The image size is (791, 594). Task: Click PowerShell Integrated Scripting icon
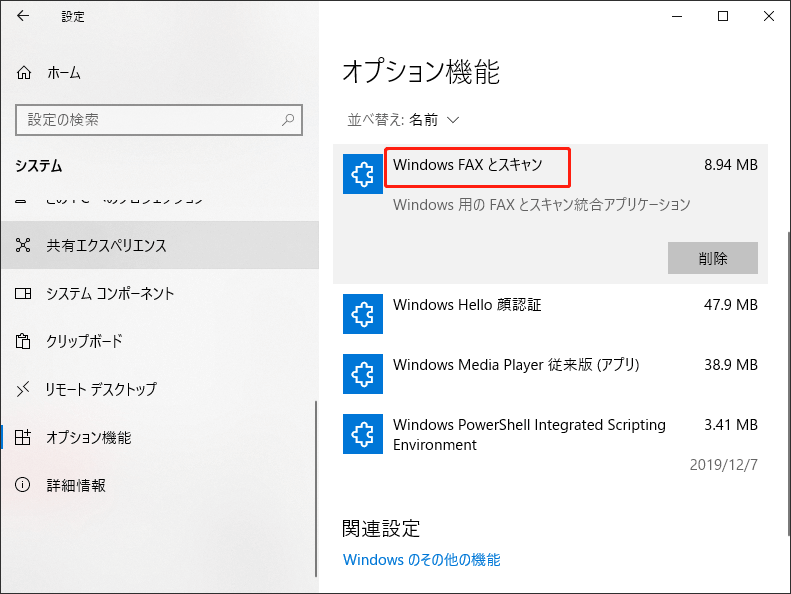pyautogui.click(x=363, y=434)
